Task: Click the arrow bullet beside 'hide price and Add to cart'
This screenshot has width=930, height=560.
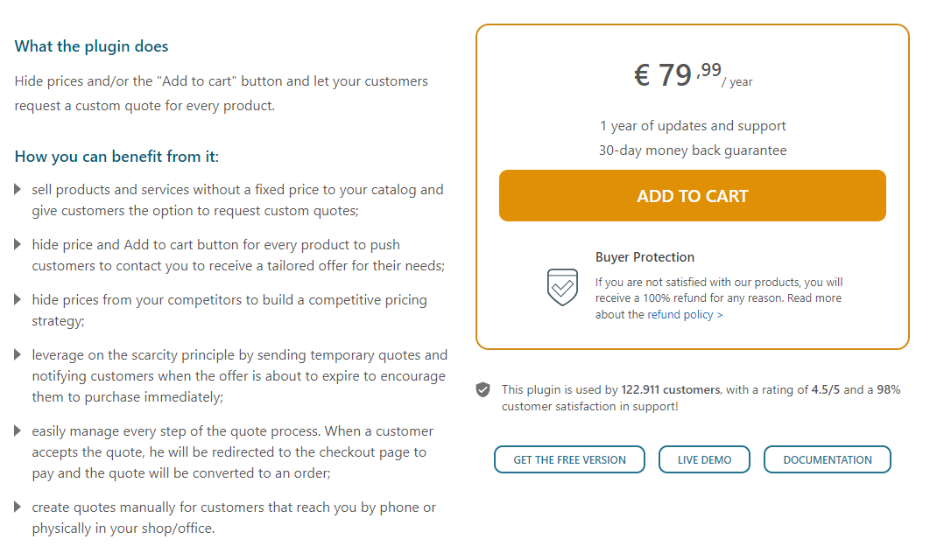Action: tap(18, 245)
